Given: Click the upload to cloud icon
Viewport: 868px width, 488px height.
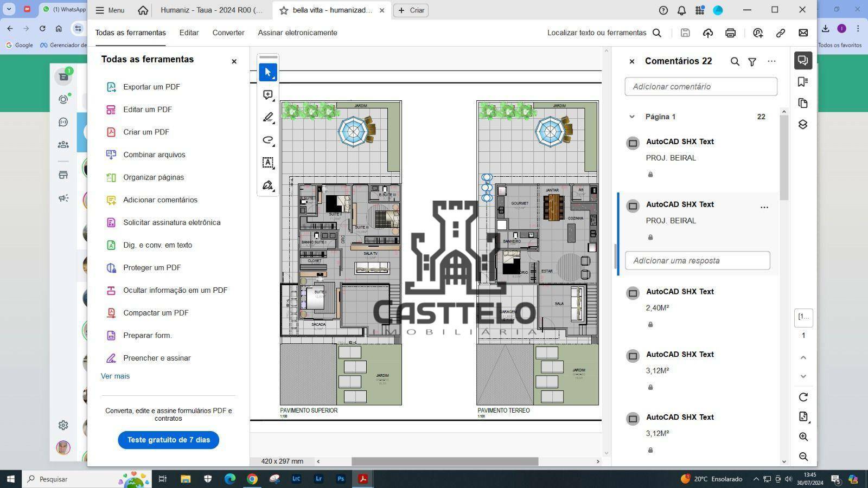Looking at the screenshot, I should coord(707,33).
